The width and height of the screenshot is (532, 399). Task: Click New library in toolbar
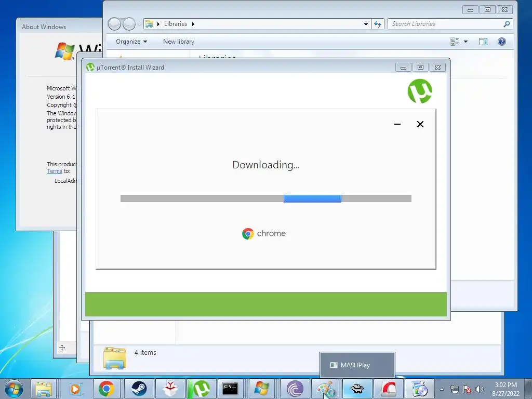pos(179,42)
